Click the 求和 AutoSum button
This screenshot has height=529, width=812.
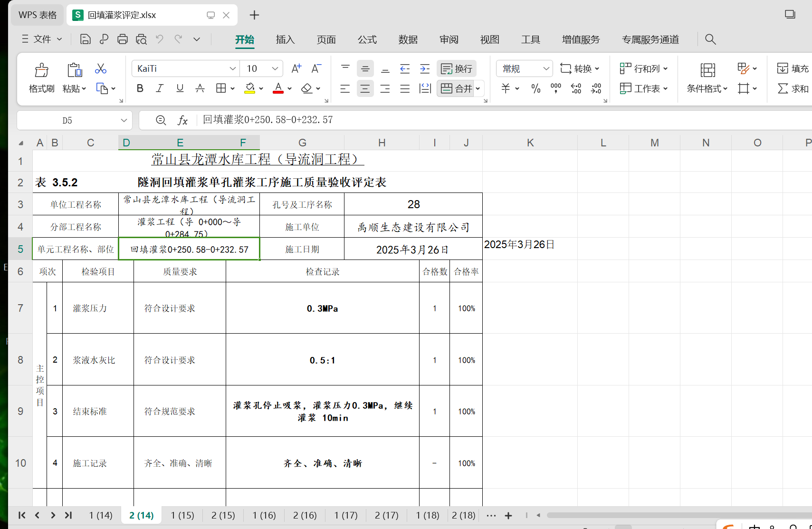793,88
